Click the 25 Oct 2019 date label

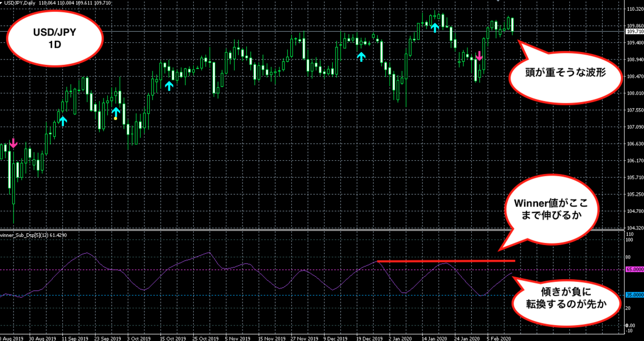(x=206, y=338)
